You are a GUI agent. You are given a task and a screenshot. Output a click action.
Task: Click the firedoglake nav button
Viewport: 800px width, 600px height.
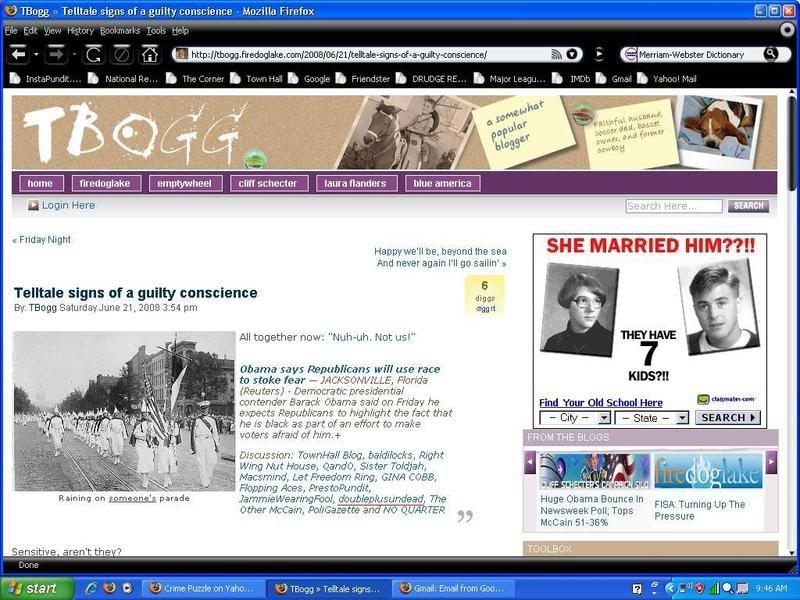(x=106, y=183)
